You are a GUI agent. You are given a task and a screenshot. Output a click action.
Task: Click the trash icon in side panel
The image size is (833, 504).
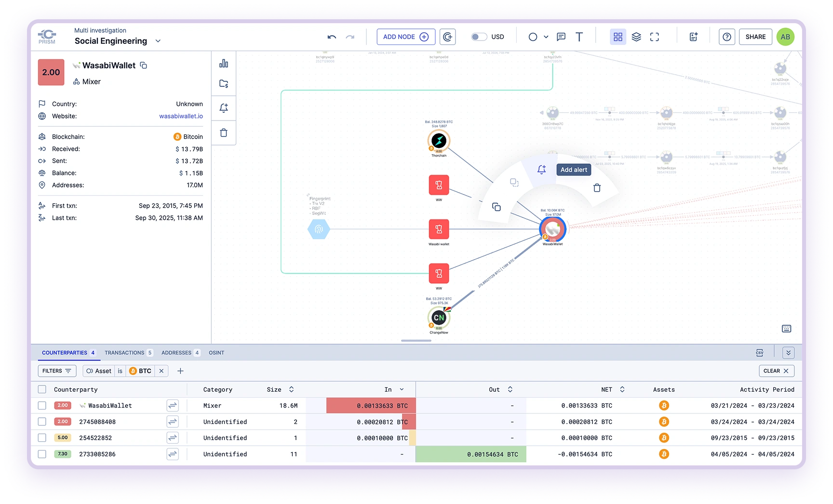[x=224, y=133]
